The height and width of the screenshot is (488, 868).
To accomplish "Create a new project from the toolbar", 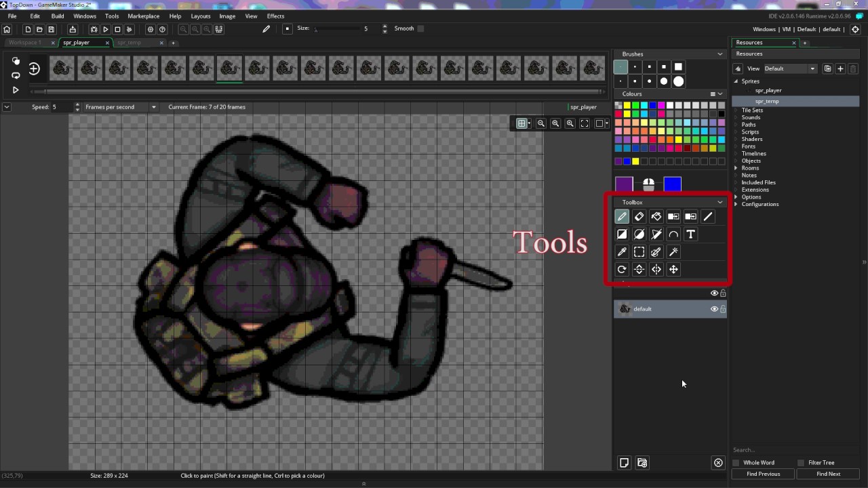I will (x=28, y=29).
